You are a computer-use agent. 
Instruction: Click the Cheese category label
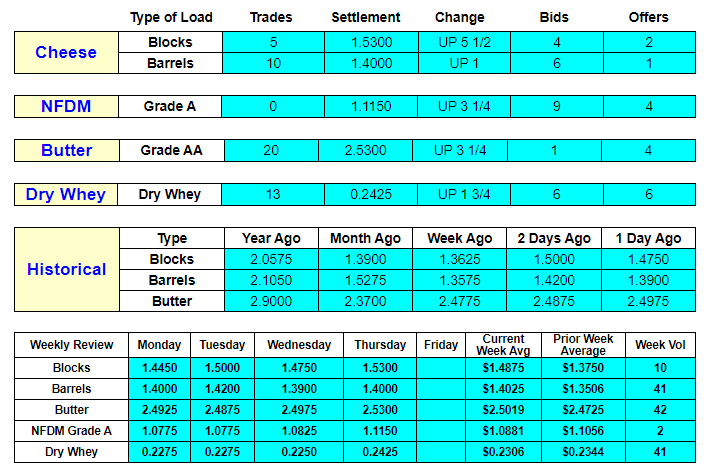tap(66, 52)
